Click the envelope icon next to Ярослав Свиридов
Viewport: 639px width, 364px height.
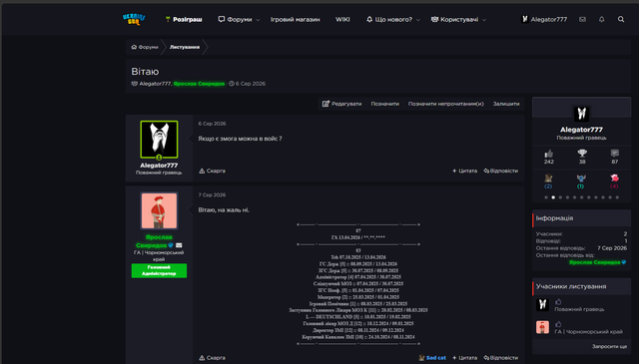point(179,245)
